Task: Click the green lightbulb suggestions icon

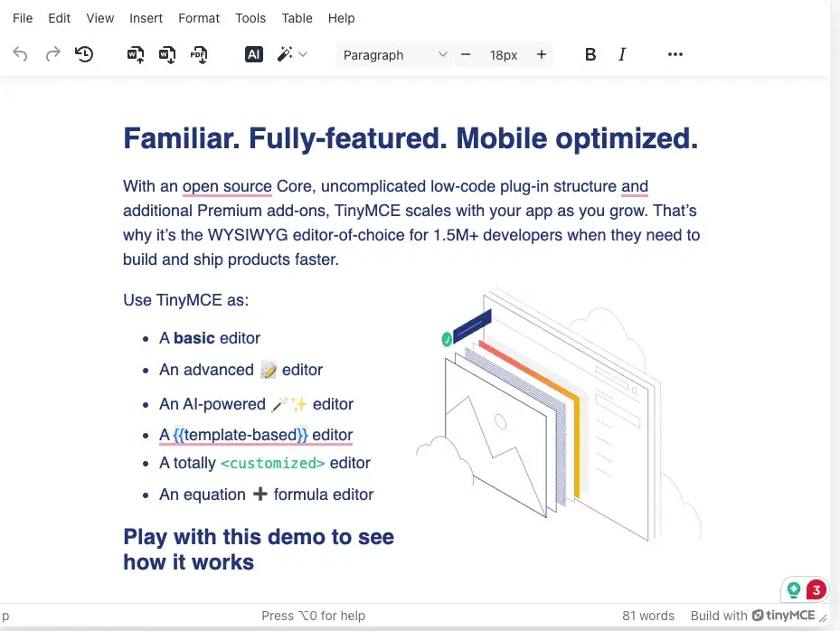Action: [793, 590]
